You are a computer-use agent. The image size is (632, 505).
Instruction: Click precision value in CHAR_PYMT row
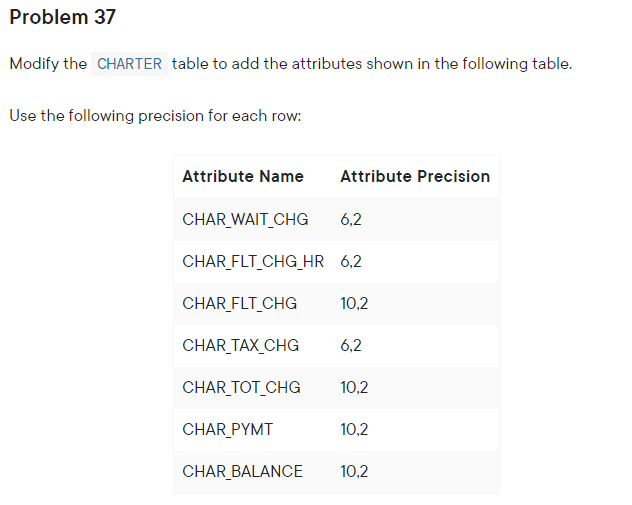click(354, 430)
